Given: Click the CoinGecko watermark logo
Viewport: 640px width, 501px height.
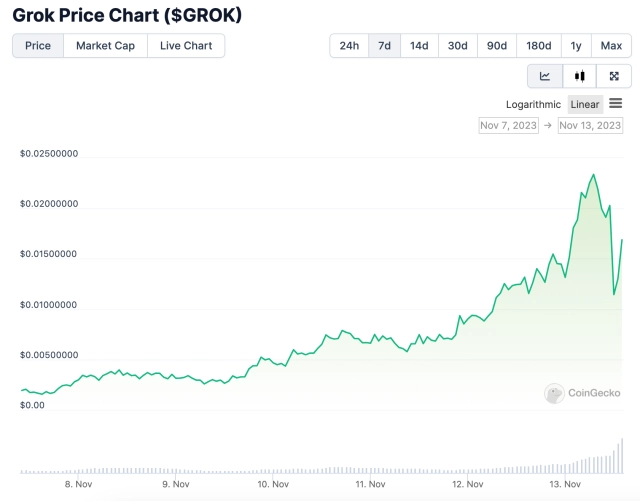Looking at the screenshot, I should coord(581,394).
